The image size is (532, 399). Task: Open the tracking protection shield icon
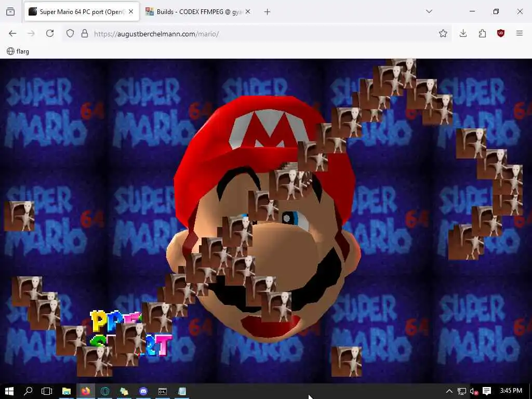70,33
